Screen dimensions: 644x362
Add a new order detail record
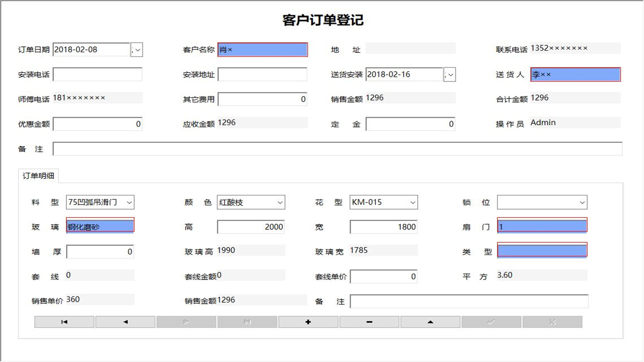[x=308, y=321]
